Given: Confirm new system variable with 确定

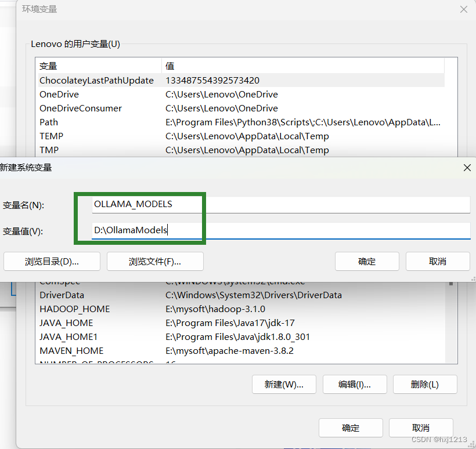Looking at the screenshot, I should pyautogui.click(x=367, y=261).
